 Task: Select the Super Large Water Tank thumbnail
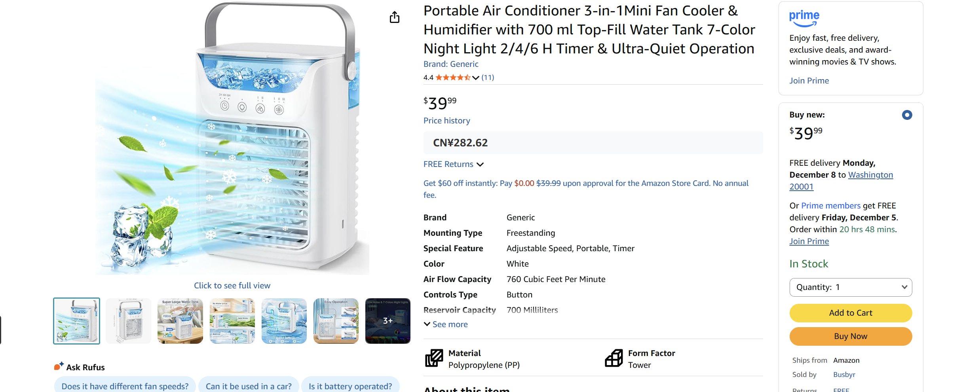(x=180, y=321)
